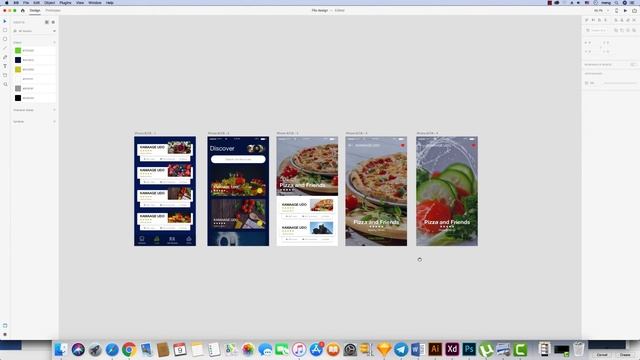
Task: Open Telegram from the Dock
Action: [401, 349]
